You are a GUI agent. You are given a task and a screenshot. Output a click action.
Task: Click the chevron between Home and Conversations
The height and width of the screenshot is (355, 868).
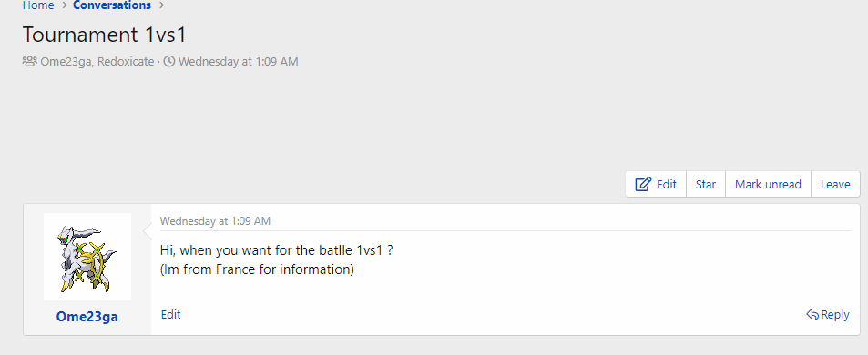(65, 5)
